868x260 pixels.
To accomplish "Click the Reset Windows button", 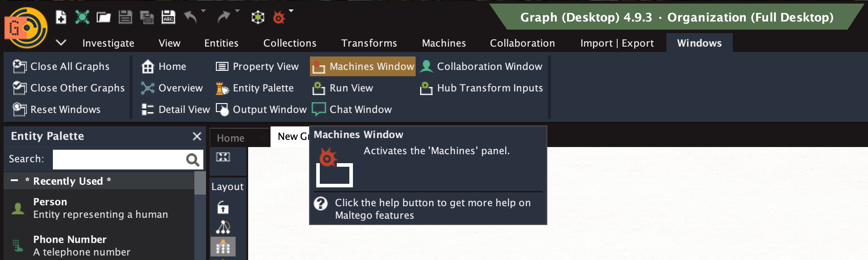I will (56, 109).
